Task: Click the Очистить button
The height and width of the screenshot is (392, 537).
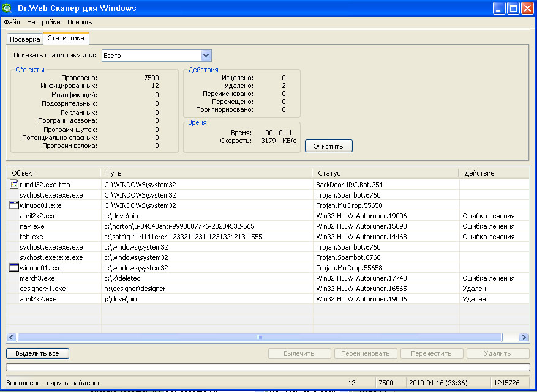Action: tap(328, 146)
